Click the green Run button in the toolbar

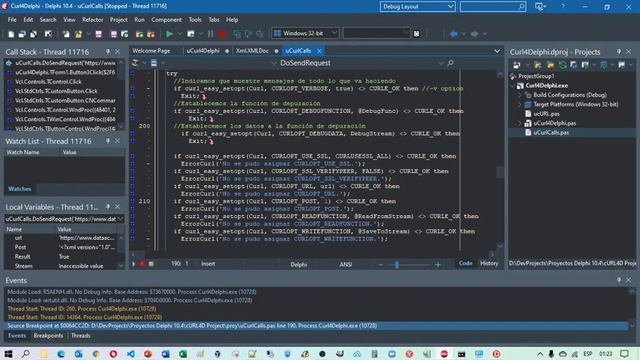[169, 34]
